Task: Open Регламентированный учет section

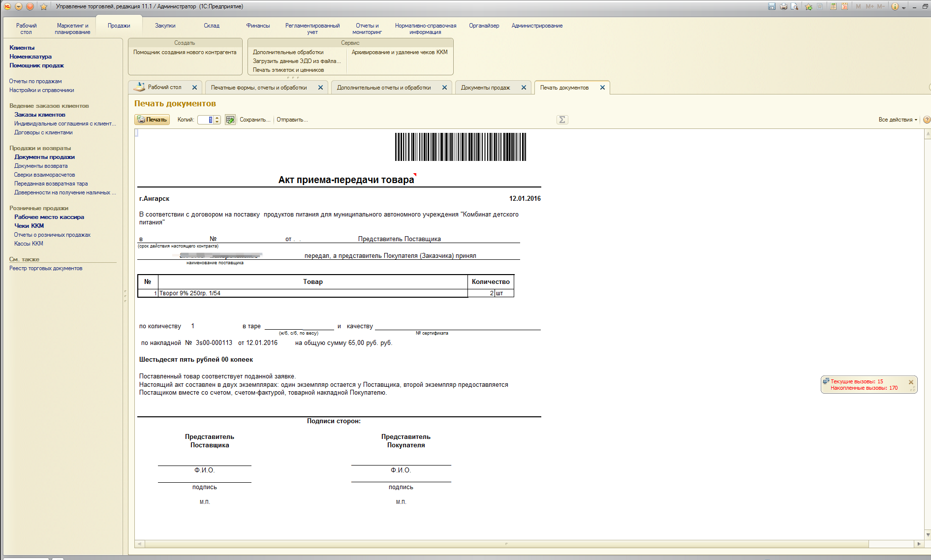Action: click(312, 29)
